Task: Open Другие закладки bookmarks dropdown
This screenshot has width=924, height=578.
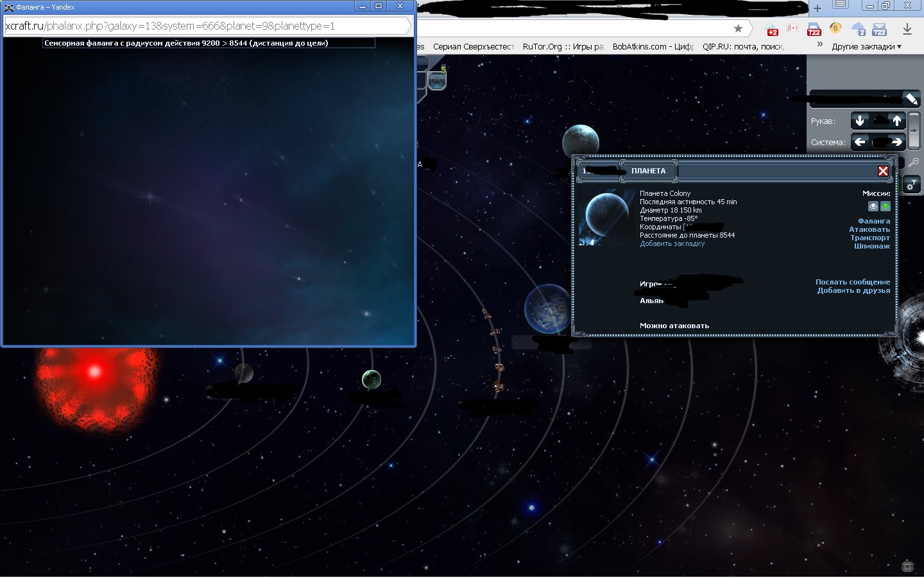Action: coord(867,46)
